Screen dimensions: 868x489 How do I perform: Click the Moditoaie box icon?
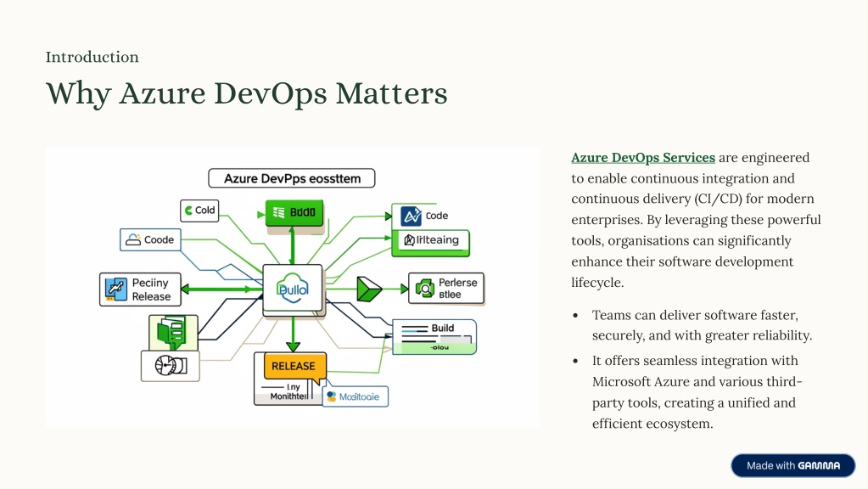(331, 396)
